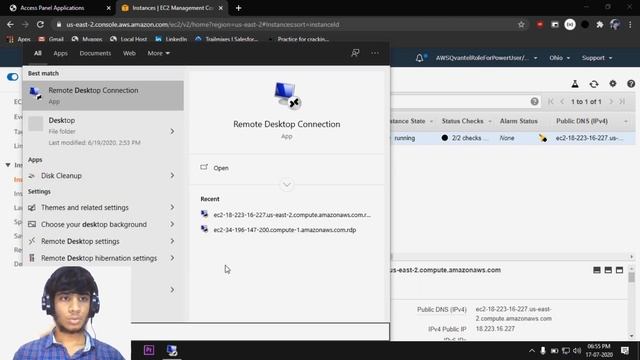Go to last page of instances

[622, 102]
